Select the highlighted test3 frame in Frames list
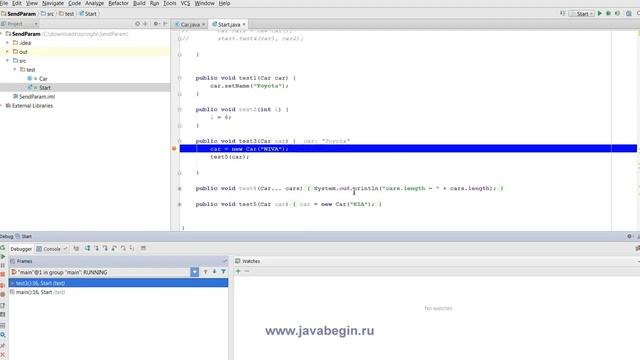The image size is (640, 360). (x=118, y=283)
